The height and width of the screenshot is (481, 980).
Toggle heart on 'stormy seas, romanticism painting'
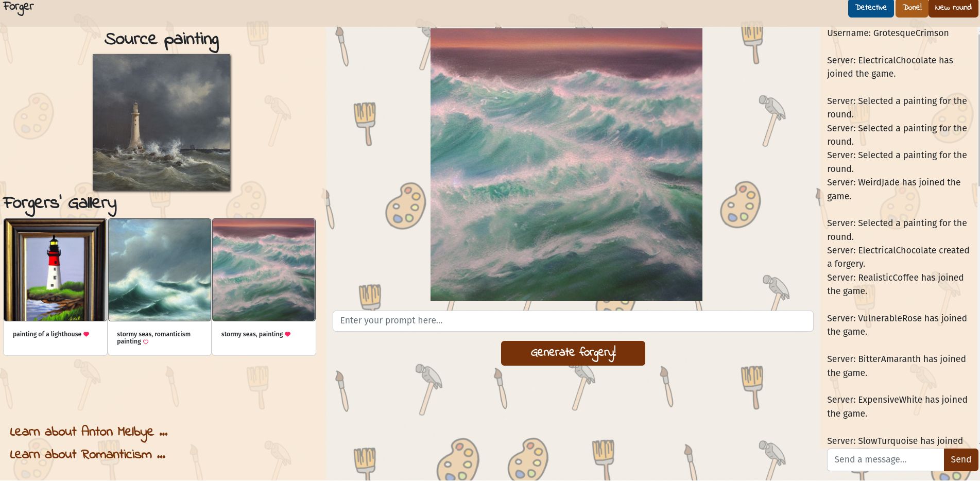pos(146,342)
